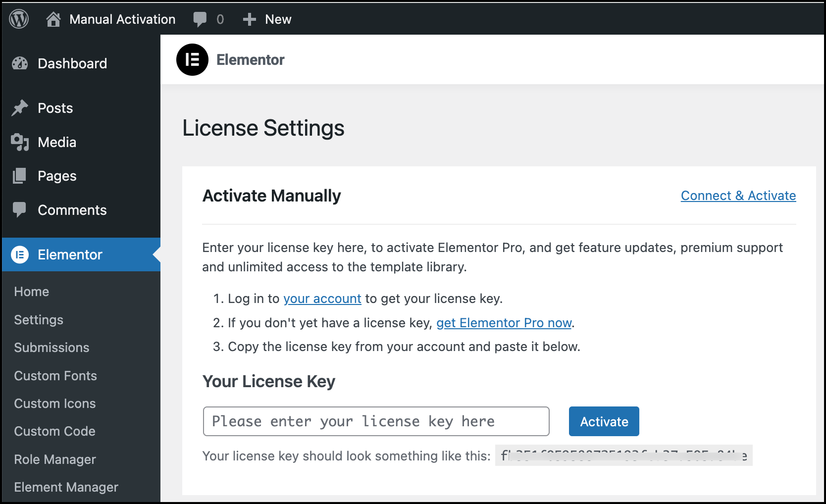Click the Posts pushpin icon
Image resolution: width=826 pixels, height=504 pixels.
click(20, 108)
